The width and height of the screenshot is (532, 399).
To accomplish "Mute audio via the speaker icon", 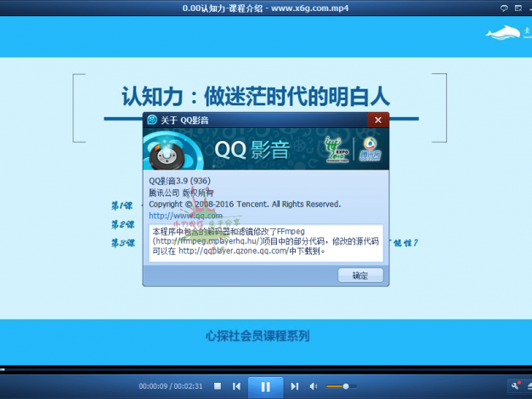I will 314,386.
